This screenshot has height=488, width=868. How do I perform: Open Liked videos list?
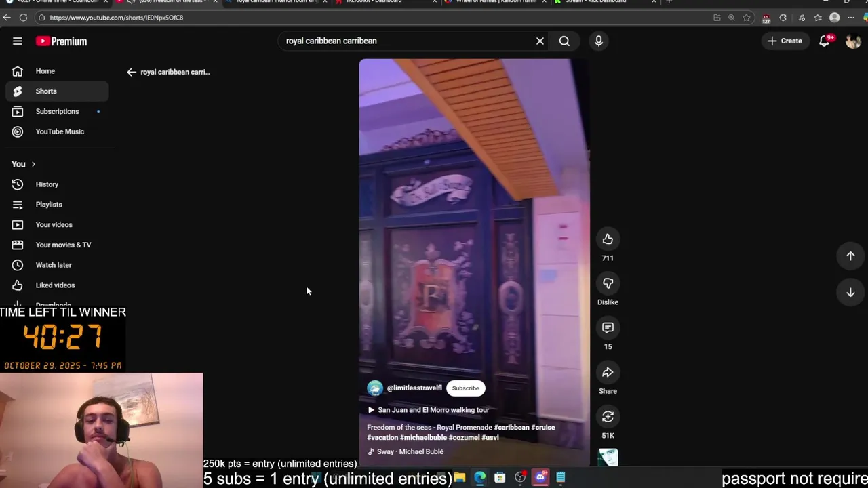click(x=57, y=285)
